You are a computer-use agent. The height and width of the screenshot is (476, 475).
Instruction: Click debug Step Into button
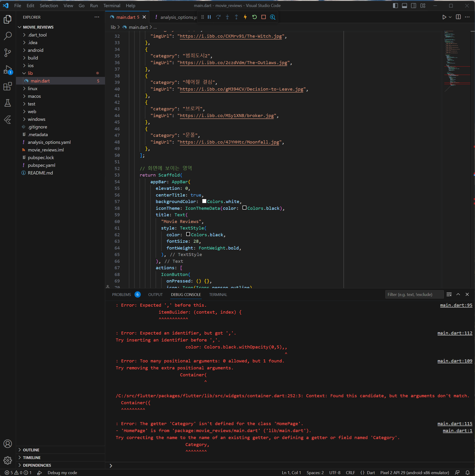click(x=227, y=17)
